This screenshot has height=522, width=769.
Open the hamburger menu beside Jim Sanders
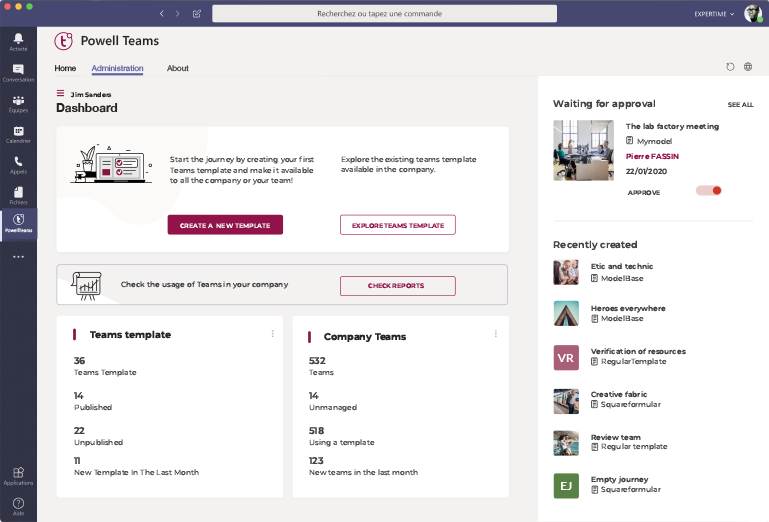click(60, 93)
